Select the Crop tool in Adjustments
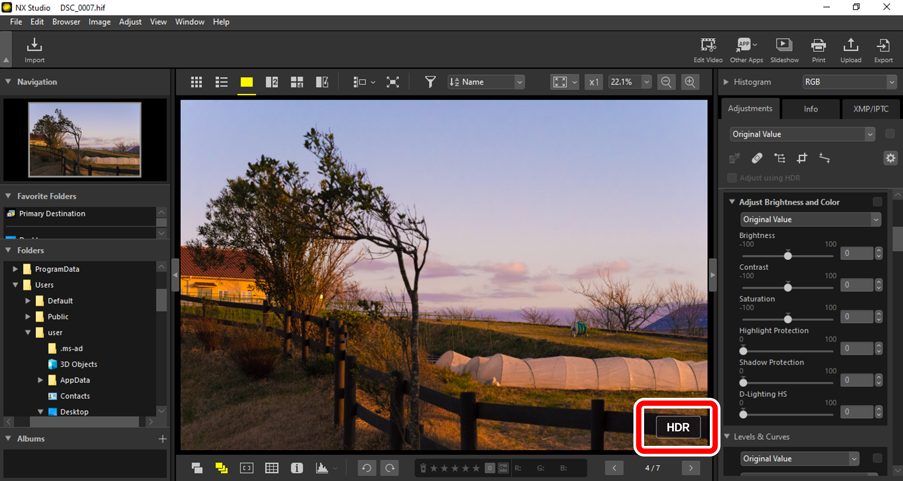 (x=802, y=158)
